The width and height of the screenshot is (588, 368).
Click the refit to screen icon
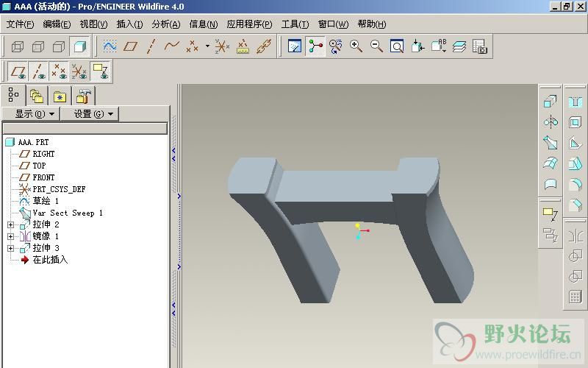pos(397,46)
